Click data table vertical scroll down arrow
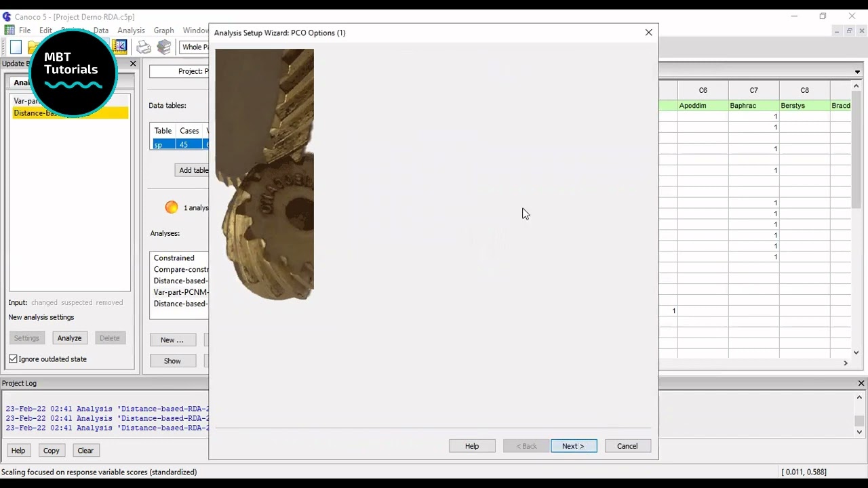 click(856, 352)
